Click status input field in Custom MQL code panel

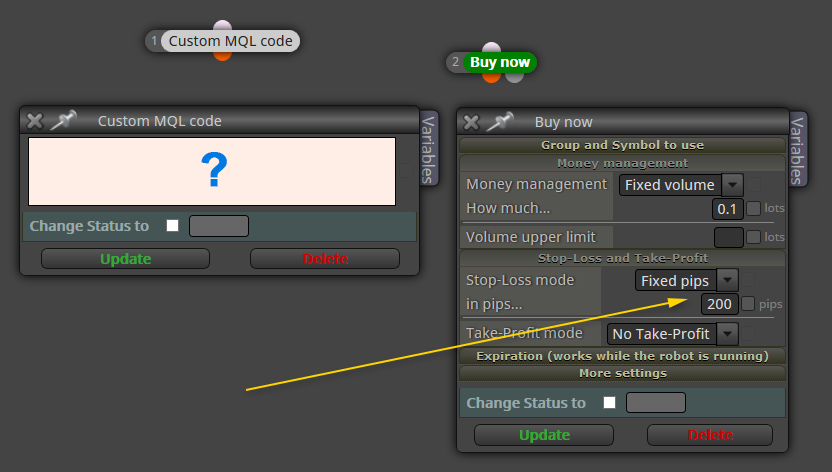click(x=219, y=226)
